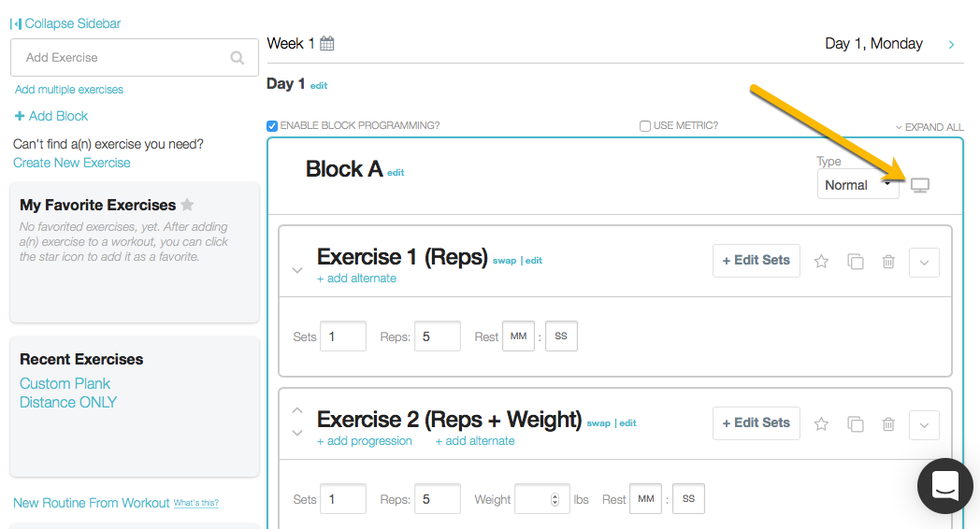
Task: Open the chat support bubble
Action: tap(945, 486)
